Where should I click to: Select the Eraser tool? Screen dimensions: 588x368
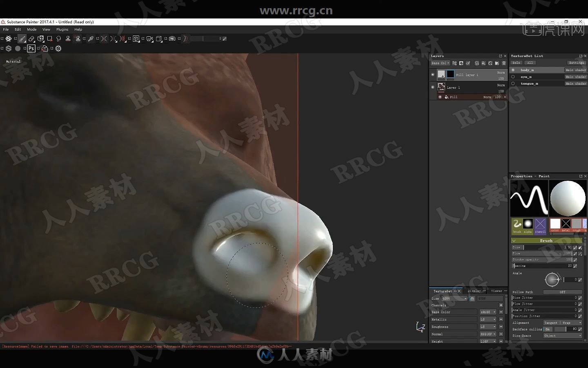tap(31, 38)
